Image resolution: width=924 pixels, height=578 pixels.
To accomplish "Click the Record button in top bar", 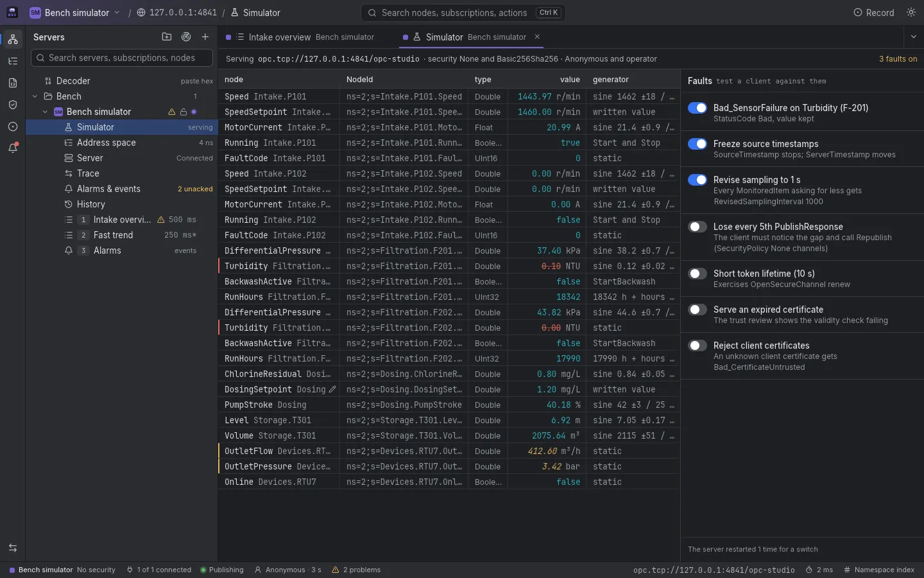I will tap(873, 12).
